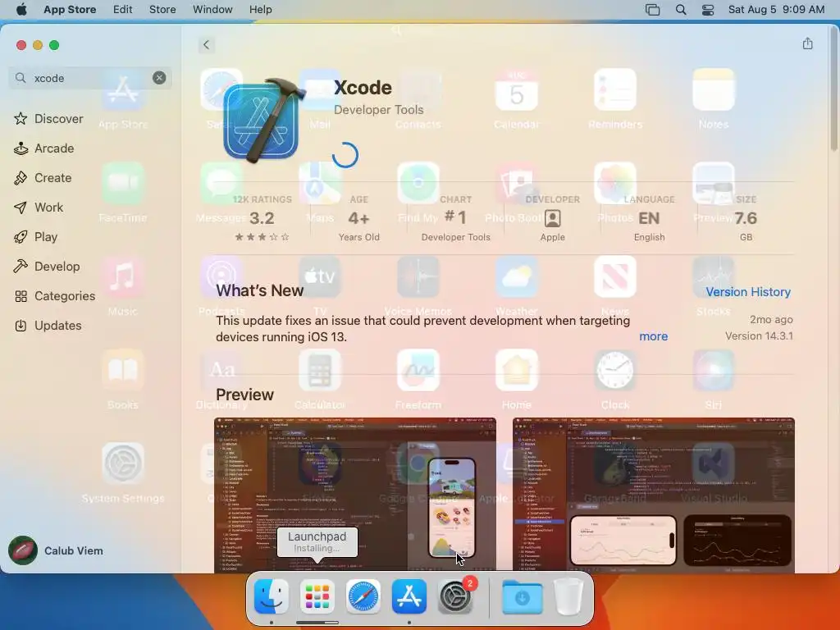Open the Help menu
Screen dimensions: 840x630
pyautogui.click(x=260, y=10)
